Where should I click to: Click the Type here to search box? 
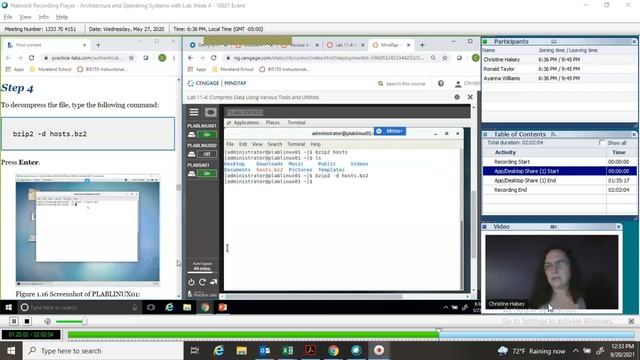(103, 351)
